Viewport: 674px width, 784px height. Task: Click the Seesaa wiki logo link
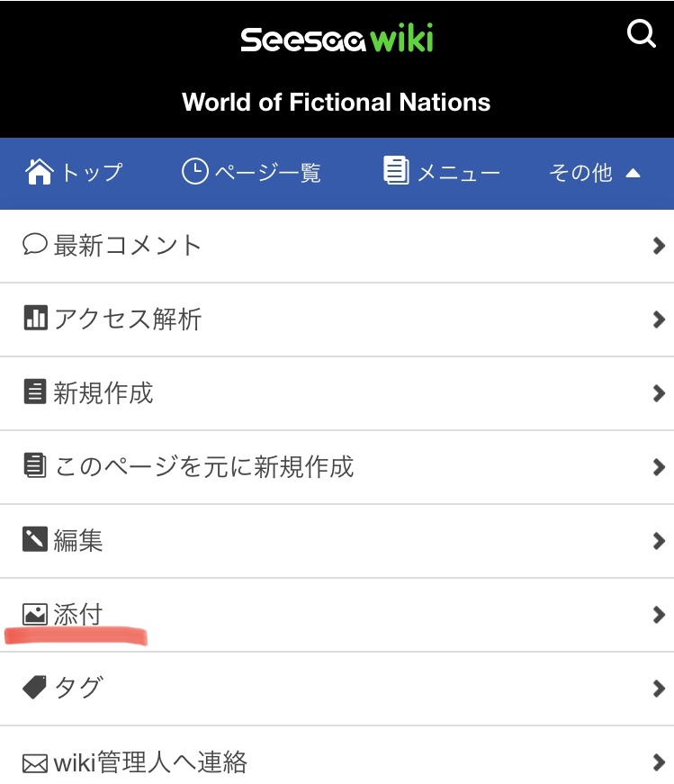point(337,39)
